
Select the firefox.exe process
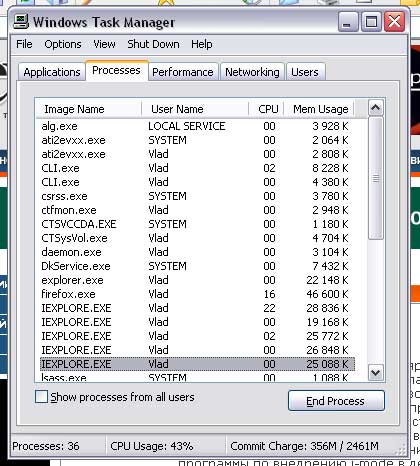[x=197, y=294]
